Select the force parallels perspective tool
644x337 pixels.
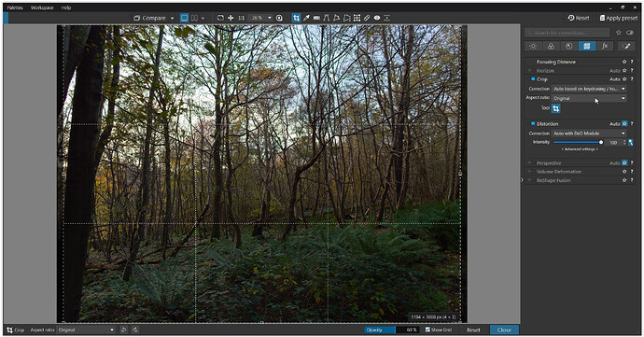pos(327,18)
